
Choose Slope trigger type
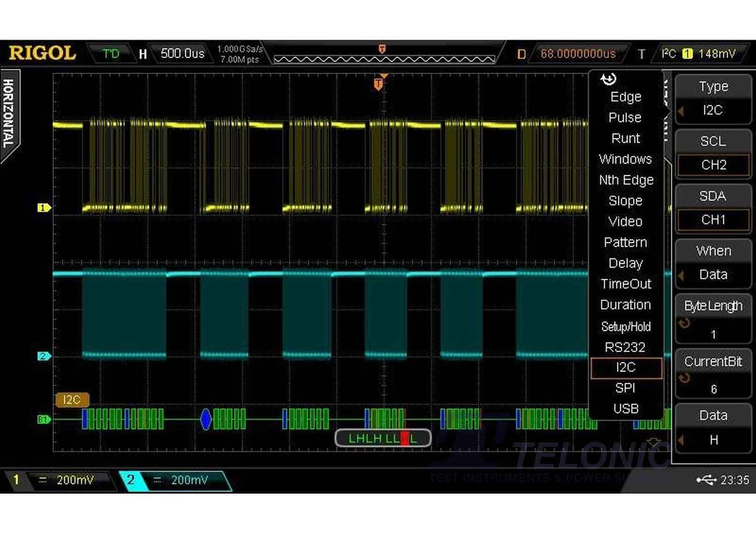point(625,201)
